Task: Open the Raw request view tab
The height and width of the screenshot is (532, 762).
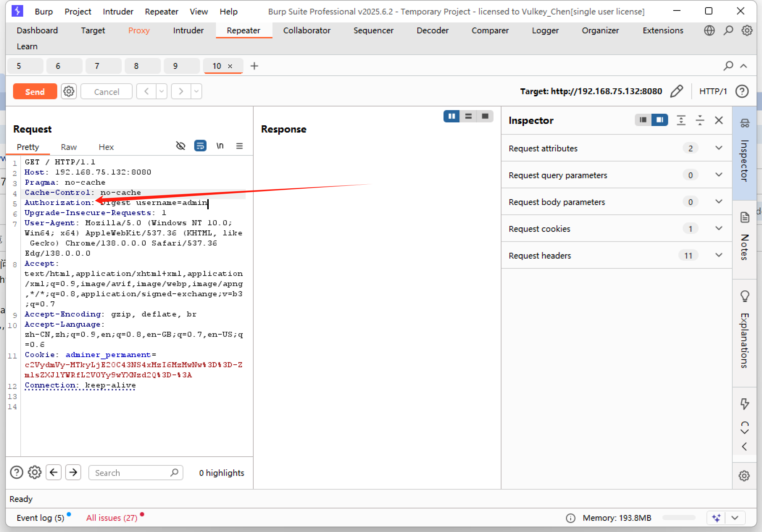Action: point(68,147)
